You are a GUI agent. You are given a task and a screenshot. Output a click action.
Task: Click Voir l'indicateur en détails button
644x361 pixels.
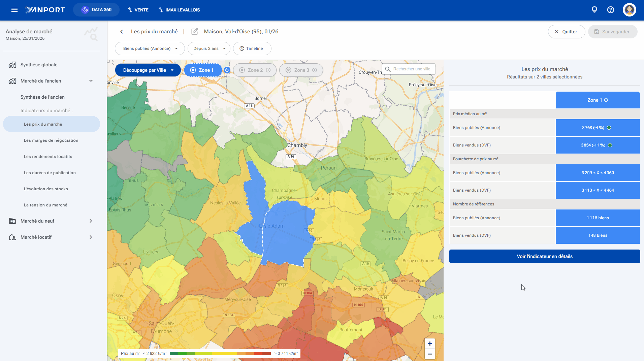point(545,256)
